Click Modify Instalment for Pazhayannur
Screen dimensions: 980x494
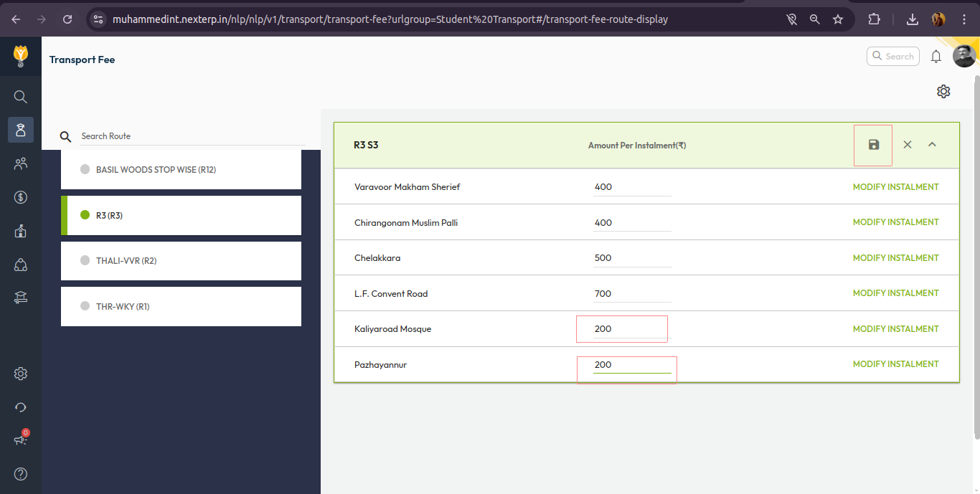coord(895,364)
